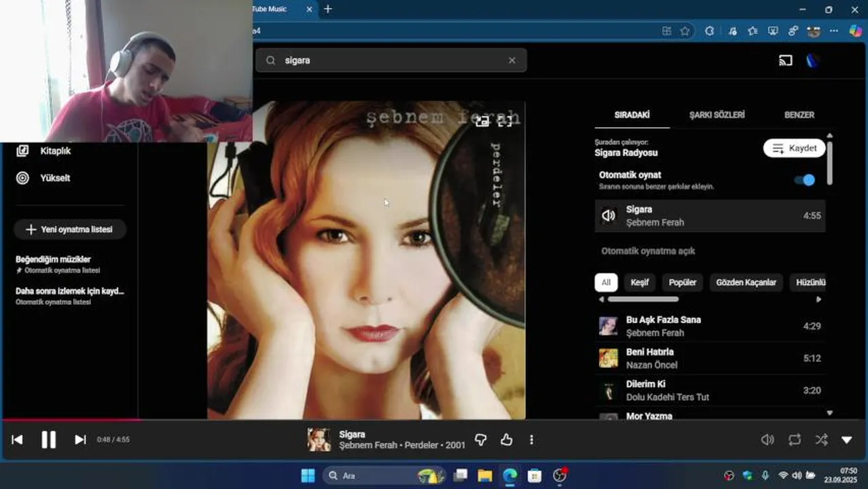Enter fullscreen icon on album art
Image resolution: width=868 pixels, height=489 pixels.
(x=505, y=121)
